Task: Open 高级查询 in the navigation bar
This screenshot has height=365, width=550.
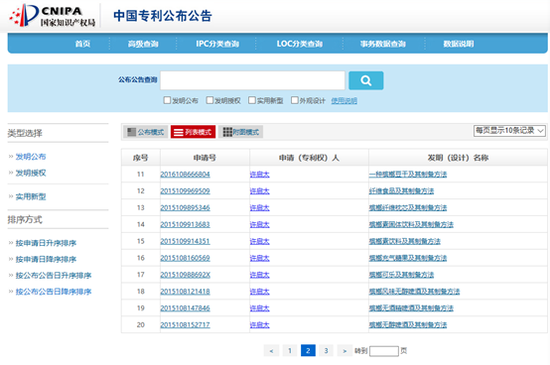Action: (x=143, y=44)
